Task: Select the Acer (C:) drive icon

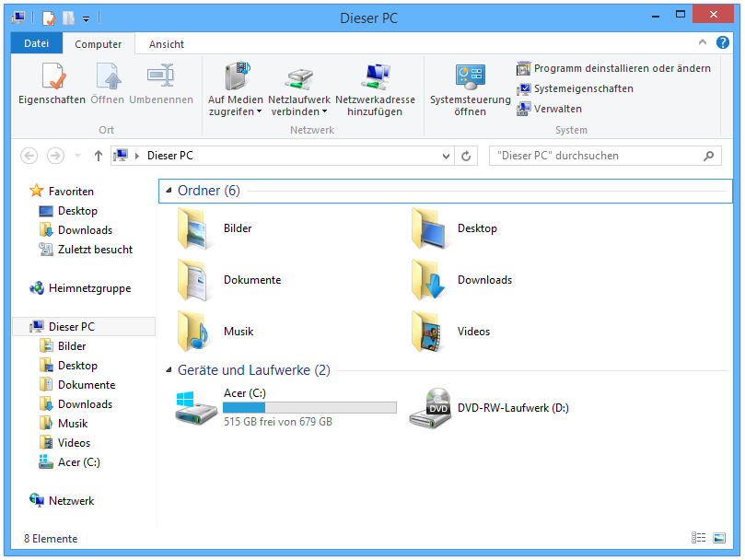Action: point(195,406)
